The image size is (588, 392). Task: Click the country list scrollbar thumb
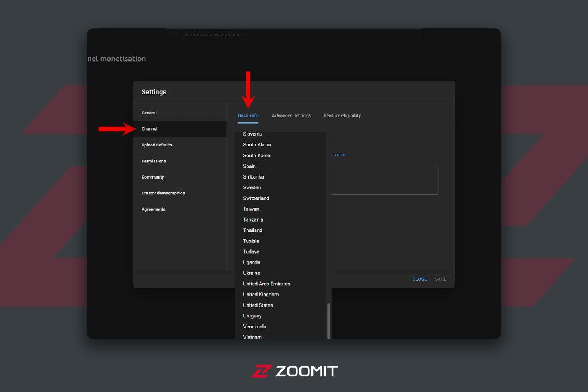[x=328, y=321]
